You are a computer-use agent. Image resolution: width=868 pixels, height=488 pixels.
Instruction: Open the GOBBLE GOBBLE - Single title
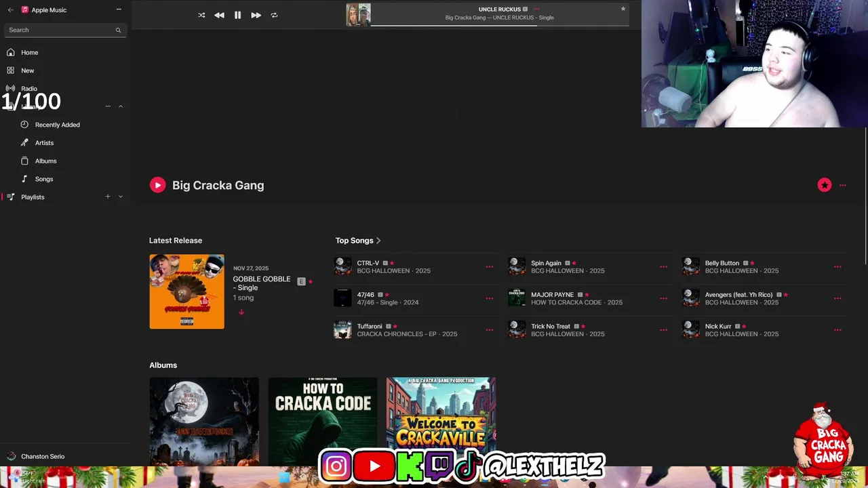coord(262,283)
